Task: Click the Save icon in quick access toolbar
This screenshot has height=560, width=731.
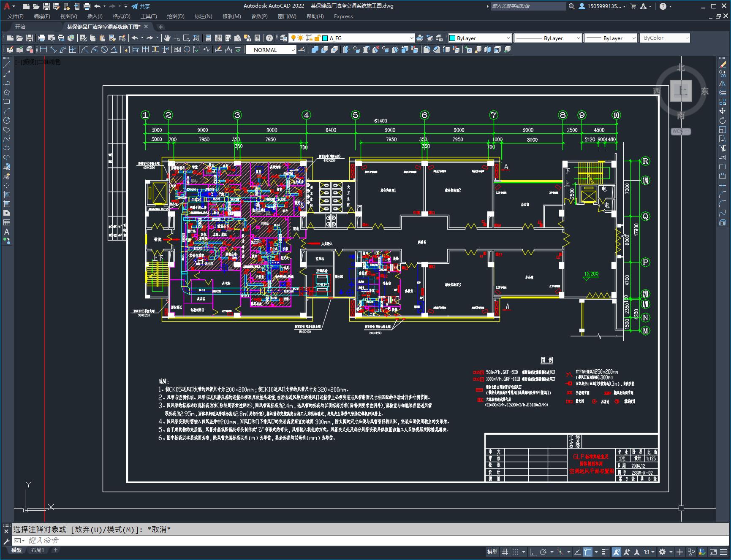Action: tap(46, 6)
